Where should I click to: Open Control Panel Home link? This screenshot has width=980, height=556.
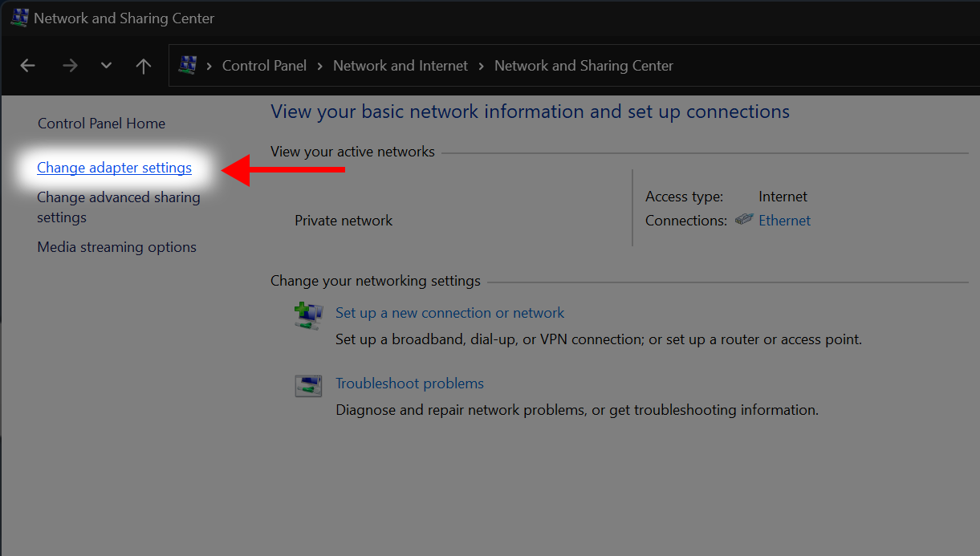pyautogui.click(x=101, y=124)
